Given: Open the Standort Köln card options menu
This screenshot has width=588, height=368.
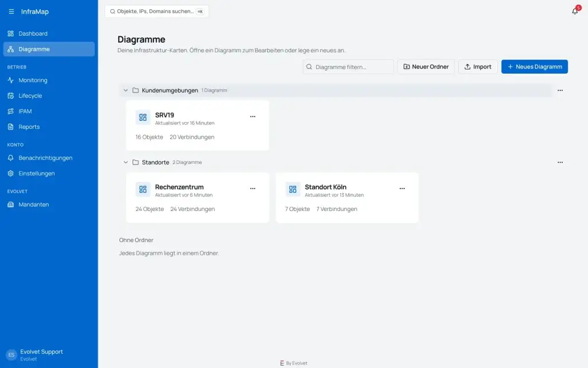Looking at the screenshot, I should 402,189.
